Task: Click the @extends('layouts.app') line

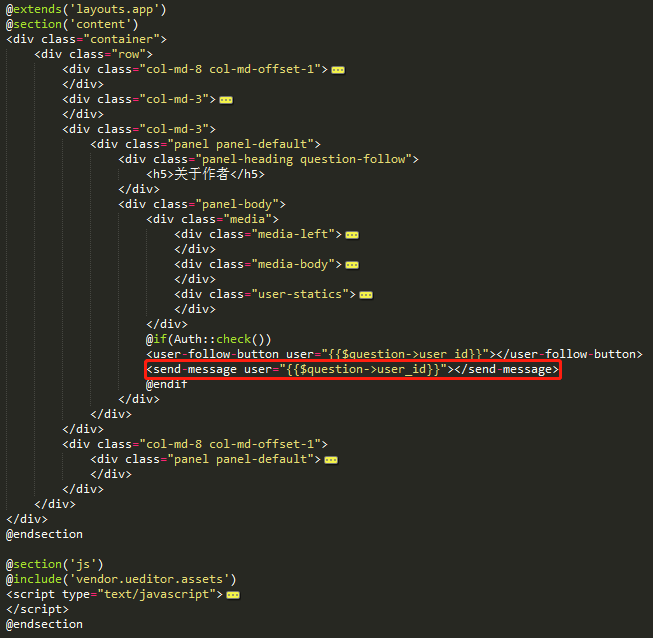Action: (x=86, y=9)
